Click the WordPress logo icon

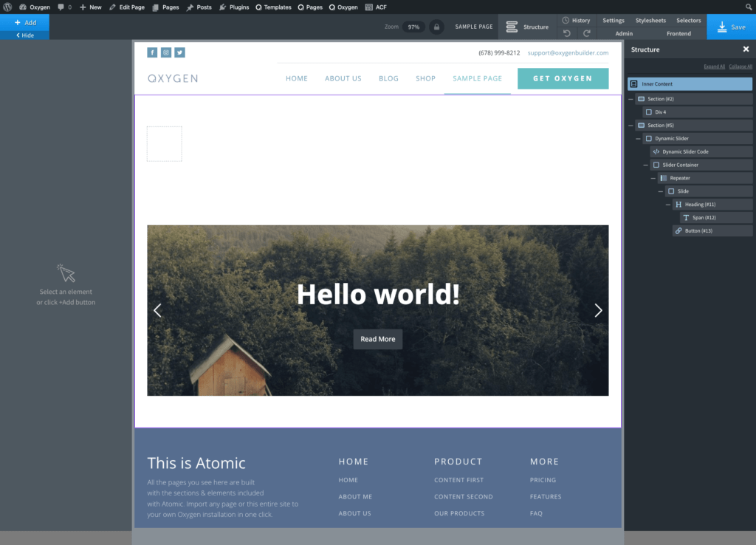coord(7,7)
